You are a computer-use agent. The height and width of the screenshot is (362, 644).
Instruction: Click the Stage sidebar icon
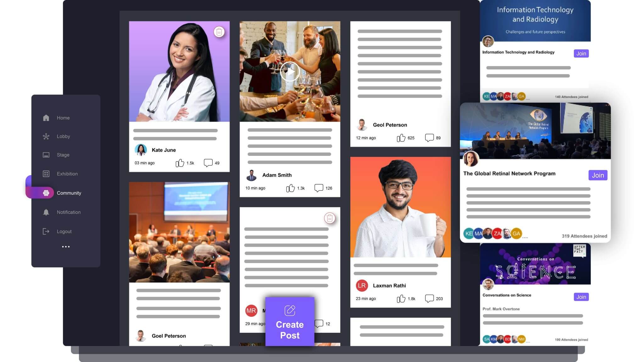46,155
